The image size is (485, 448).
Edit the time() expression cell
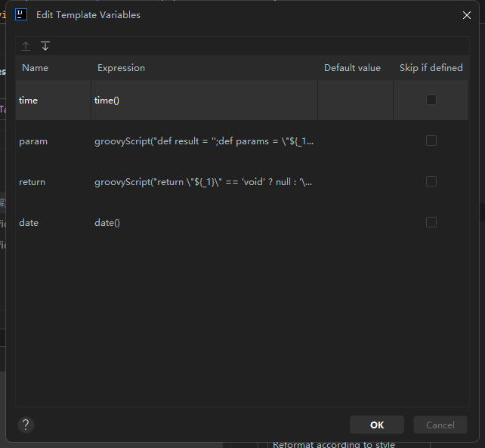204,100
